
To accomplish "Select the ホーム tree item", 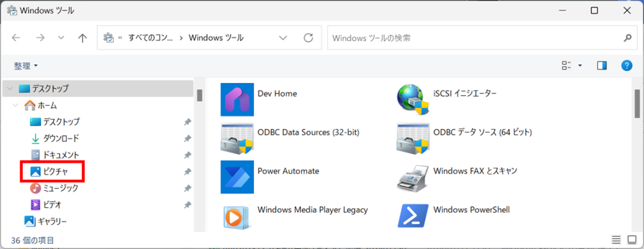I will coord(41,105).
